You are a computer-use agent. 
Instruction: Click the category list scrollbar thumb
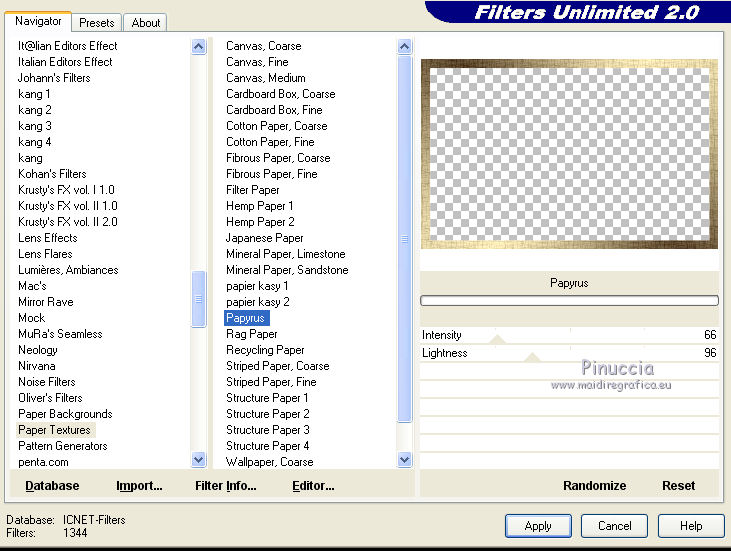[x=199, y=299]
